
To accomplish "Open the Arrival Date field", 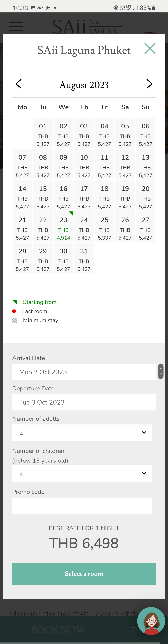I will tap(84, 372).
